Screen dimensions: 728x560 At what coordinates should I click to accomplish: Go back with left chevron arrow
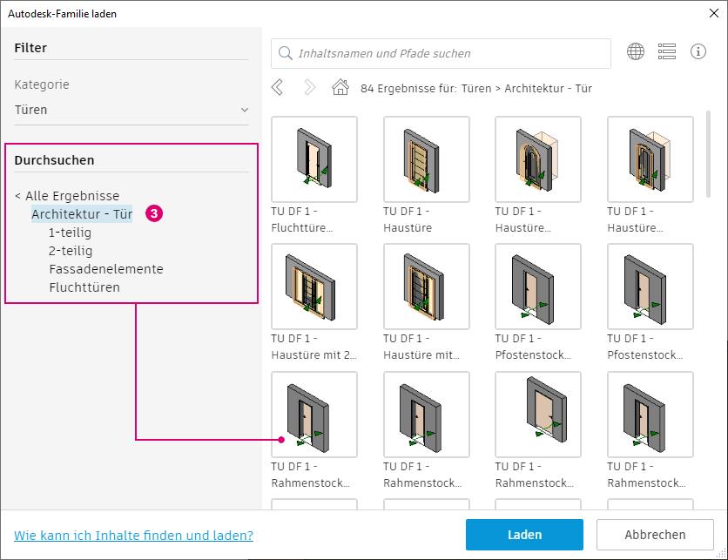coord(277,87)
